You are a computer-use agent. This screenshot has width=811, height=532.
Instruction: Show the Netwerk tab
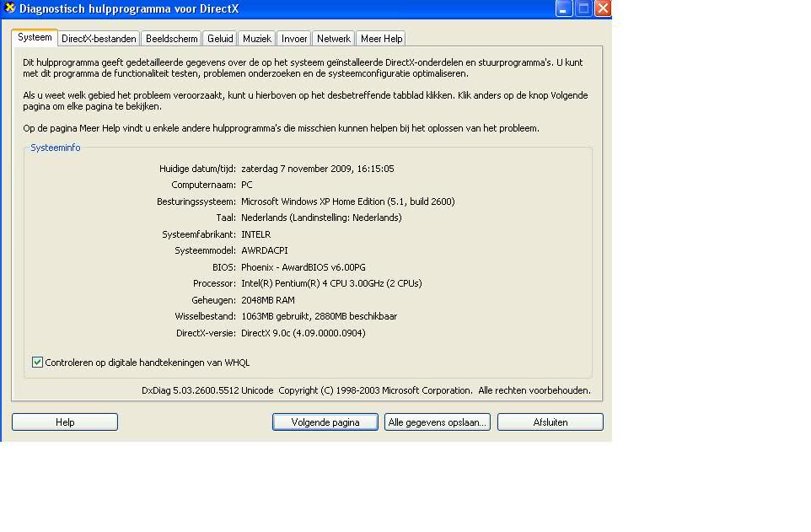pyautogui.click(x=334, y=39)
